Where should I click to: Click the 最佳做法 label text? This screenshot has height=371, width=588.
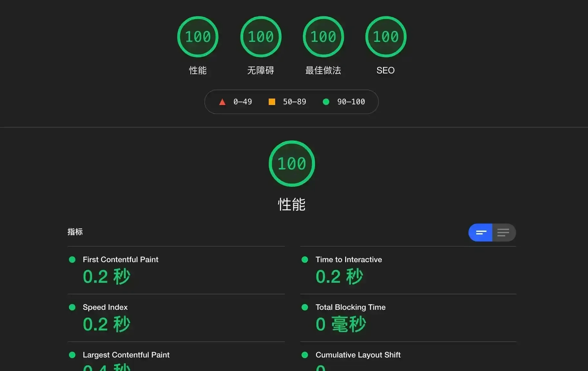click(x=323, y=70)
